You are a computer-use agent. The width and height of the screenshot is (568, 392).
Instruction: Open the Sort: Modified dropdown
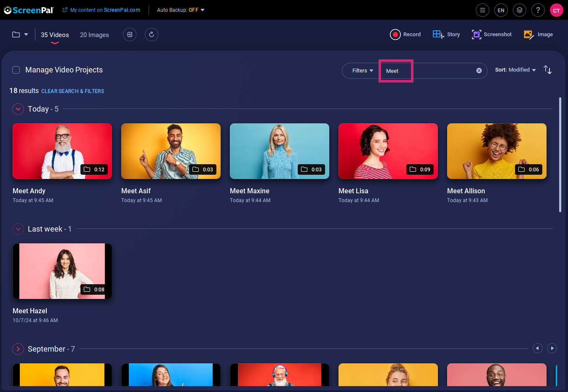[515, 70]
